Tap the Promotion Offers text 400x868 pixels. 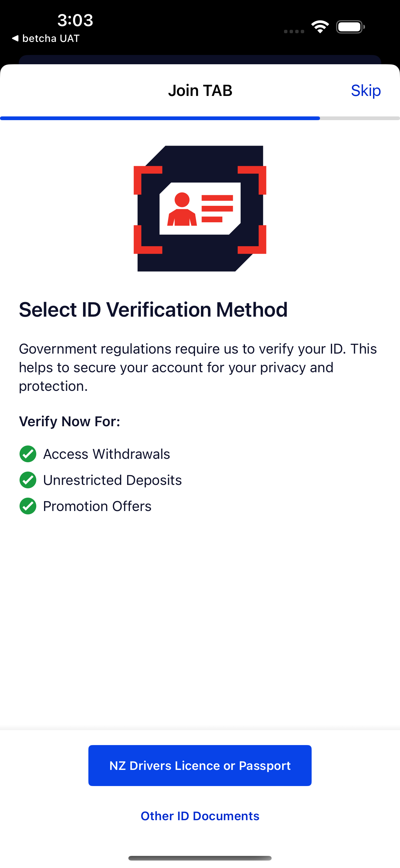coord(97,506)
